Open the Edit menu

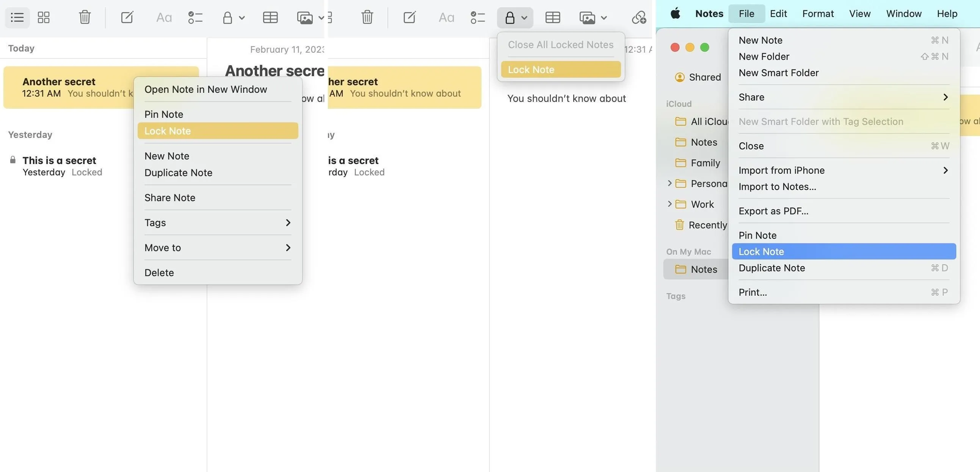point(778,14)
